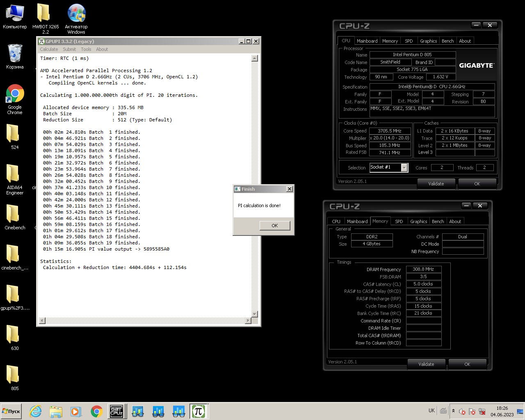
Task: Switch to CPU tab in lower CPU-Z
Action: pos(336,221)
